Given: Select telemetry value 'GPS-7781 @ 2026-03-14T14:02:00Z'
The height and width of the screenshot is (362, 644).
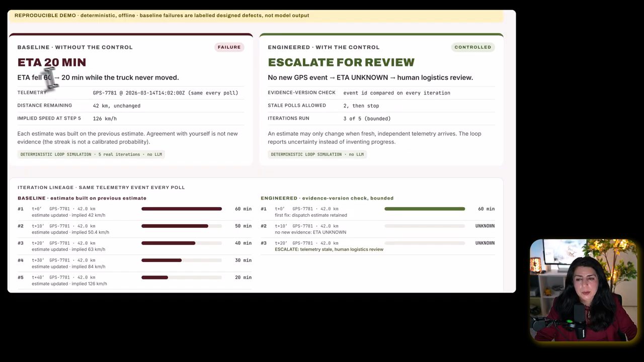Looking at the screenshot, I should point(139,93).
